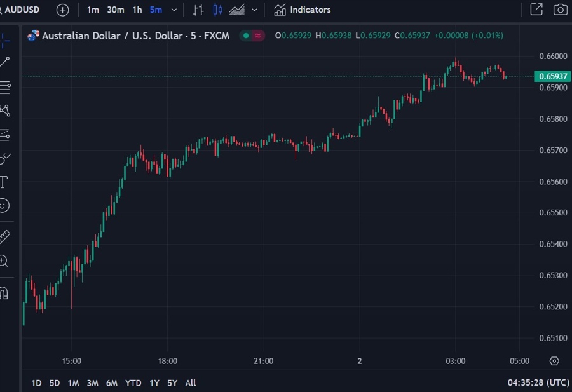Switch to the 1m timeframe
Screen dimensions: 572x392
pyautogui.click(x=93, y=10)
